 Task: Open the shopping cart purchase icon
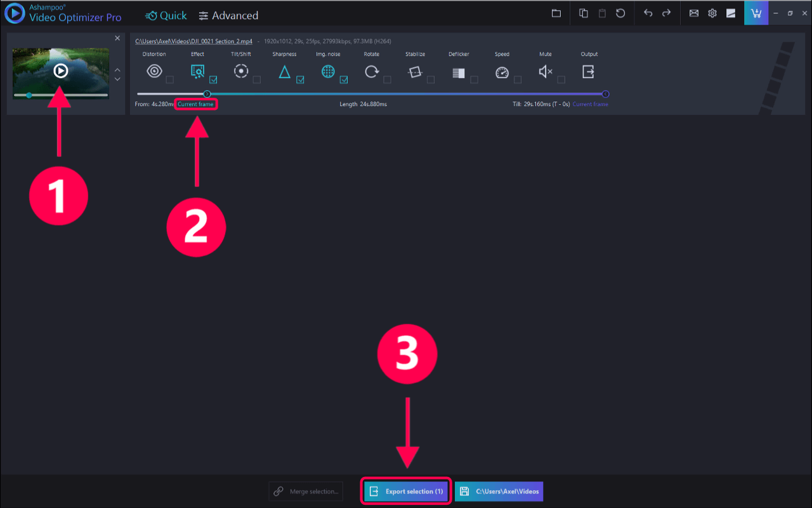[x=756, y=13]
